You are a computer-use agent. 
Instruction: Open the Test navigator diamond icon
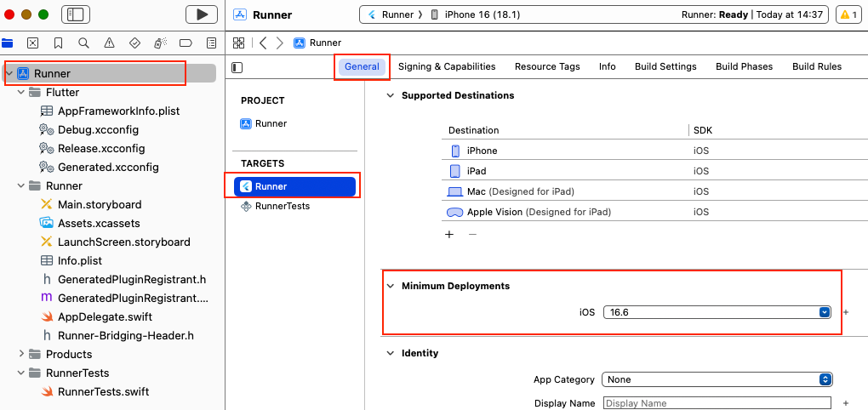tap(134, 43)
